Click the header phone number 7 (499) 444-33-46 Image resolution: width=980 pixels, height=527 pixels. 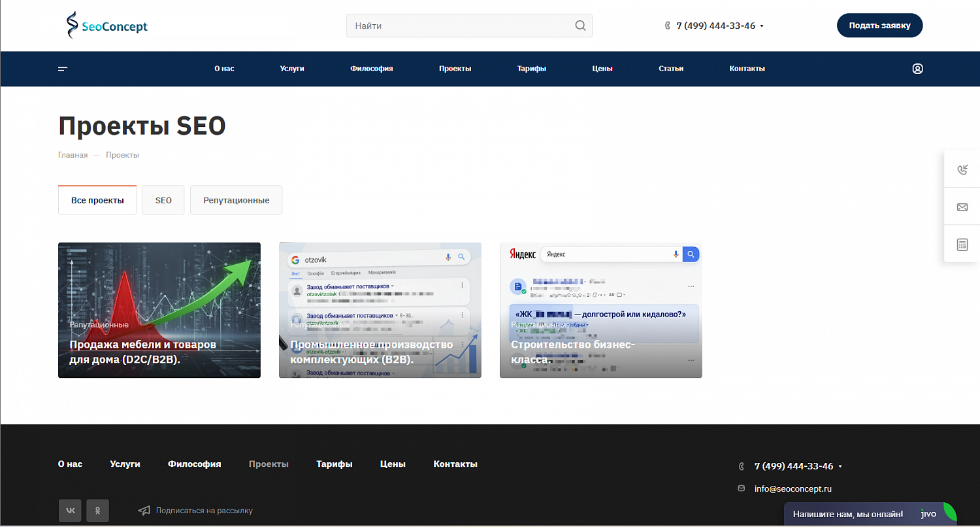click(x=715, y=26)
